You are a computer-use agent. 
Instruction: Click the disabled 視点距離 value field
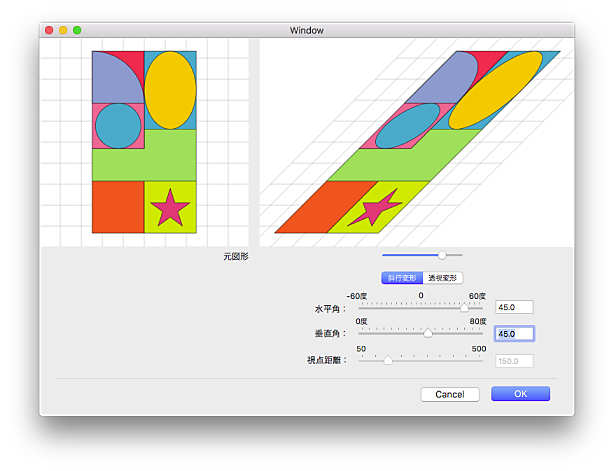click(x=514, y=360)
